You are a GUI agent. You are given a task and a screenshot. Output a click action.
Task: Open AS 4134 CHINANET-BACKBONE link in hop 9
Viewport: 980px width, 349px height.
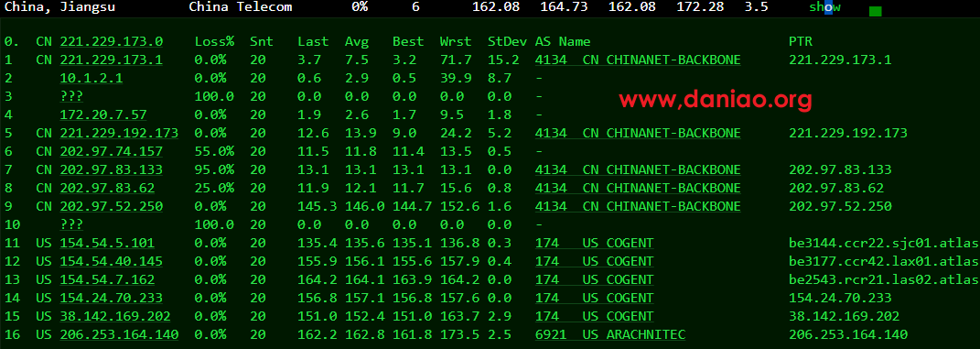pyautogui.click(x=638, y=206)
